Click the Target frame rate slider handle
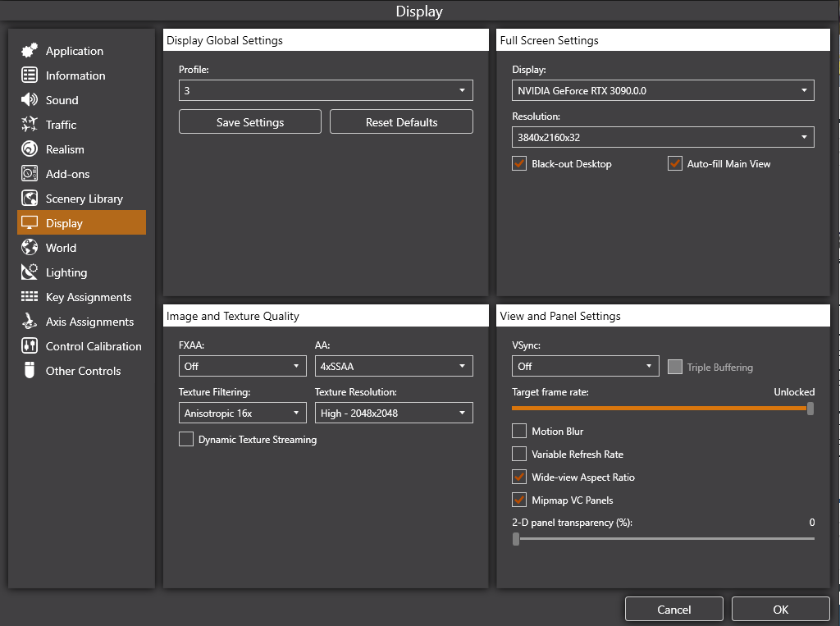This screenshot has width=840, height=626. 810,409
